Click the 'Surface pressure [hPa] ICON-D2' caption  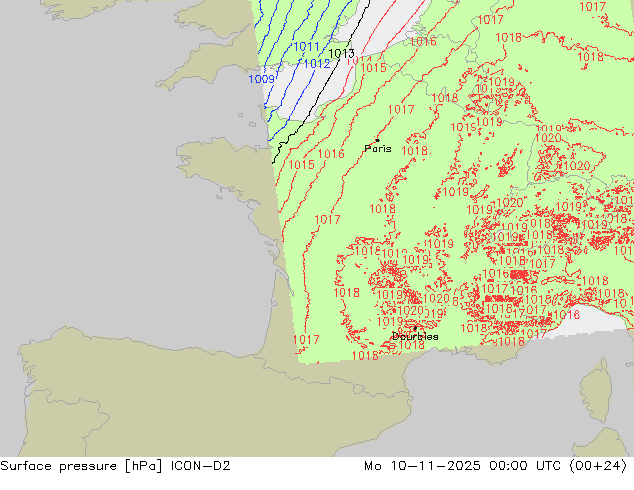(x=115, y=466)
